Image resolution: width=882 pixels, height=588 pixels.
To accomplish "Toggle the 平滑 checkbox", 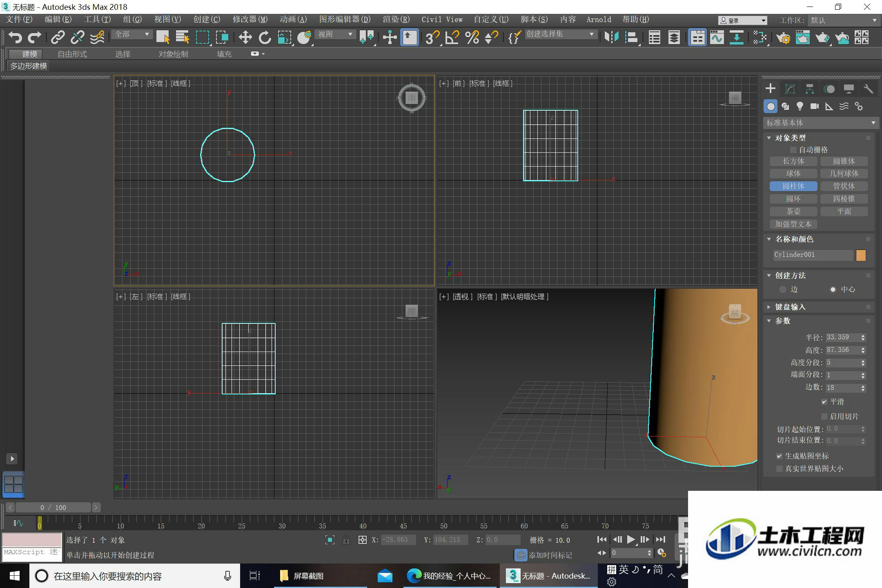I will point(824,402).
